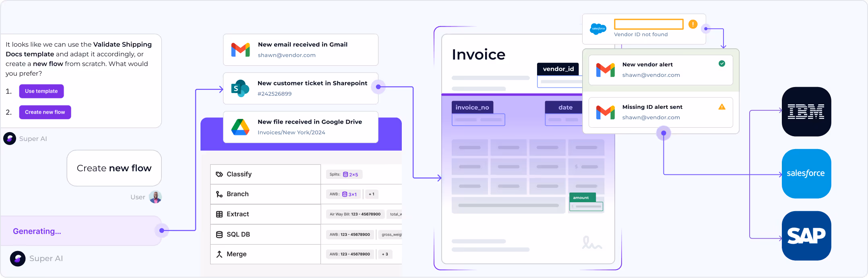Click the Salesforce cloud logo near Vendor ID

pyautogui.click(x=598, y=29)
